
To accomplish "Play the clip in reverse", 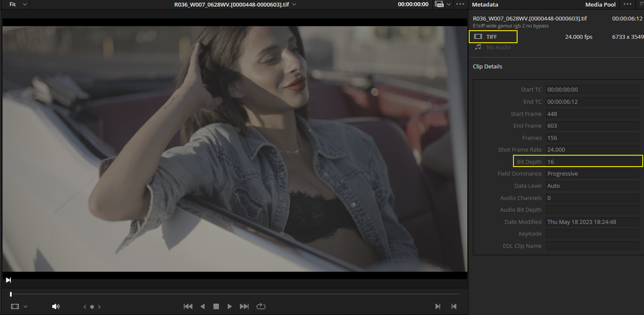I will (202, 306).
